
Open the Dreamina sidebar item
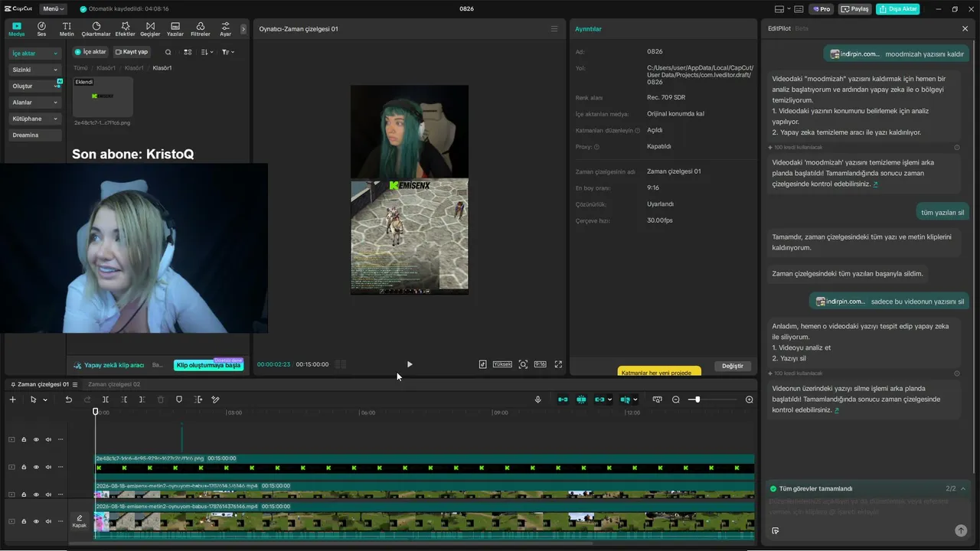pos(34,135)
